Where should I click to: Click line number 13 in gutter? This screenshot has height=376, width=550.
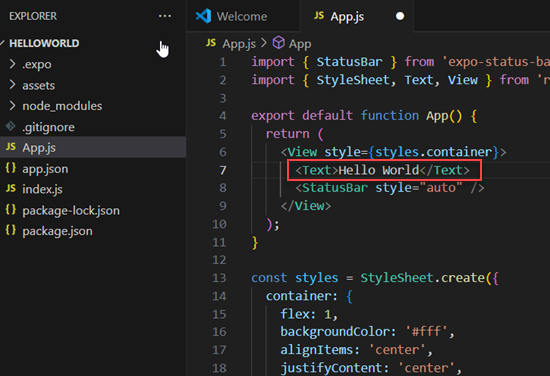[x=219, y=278]
